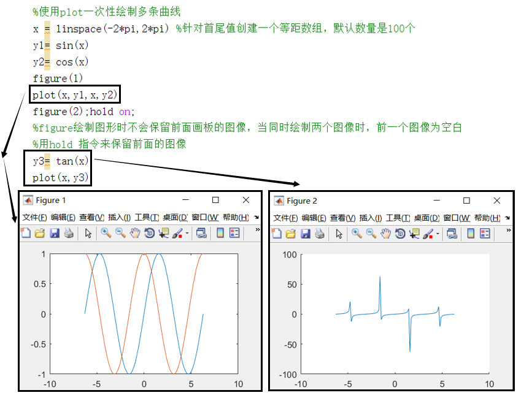
Task: Select the Pan hand tool in Figure 1
Action: point(134,233)
